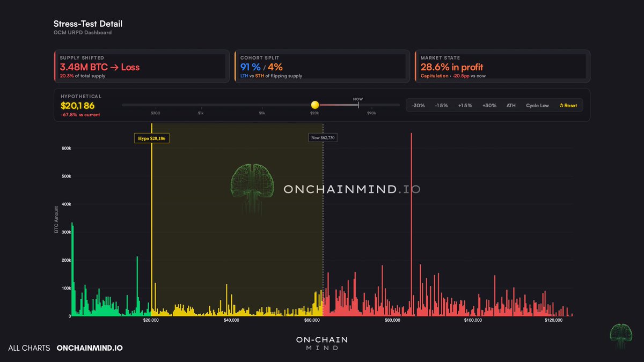This screenshot has height=362, width=644.
Task: Click the $120,000 x-axis label
Action: tap(554, 321)
